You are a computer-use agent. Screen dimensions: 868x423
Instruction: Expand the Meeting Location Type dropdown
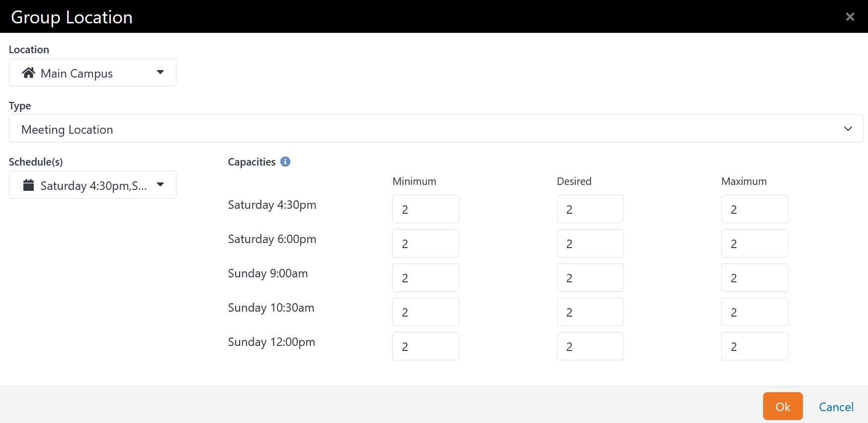click(x=848, y=129)
